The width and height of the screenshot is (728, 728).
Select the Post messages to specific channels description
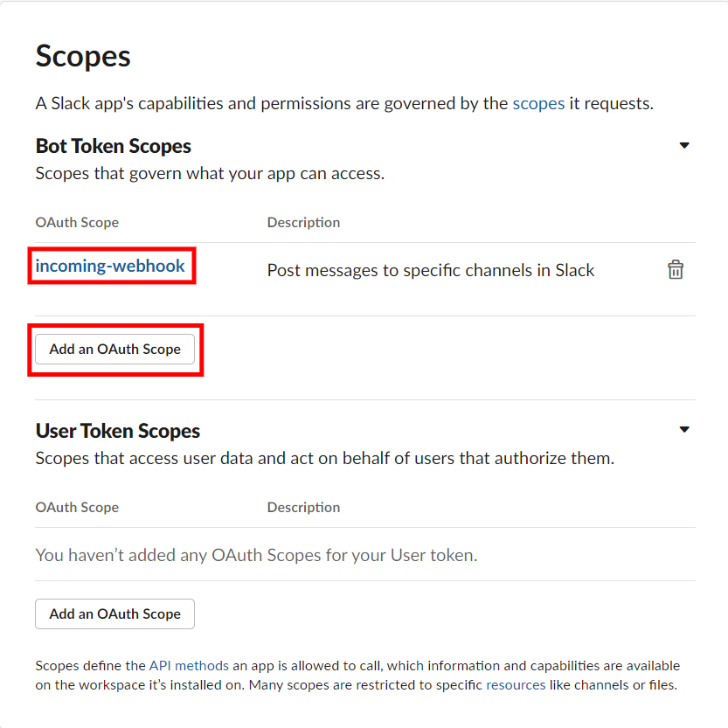click(431, 270)
